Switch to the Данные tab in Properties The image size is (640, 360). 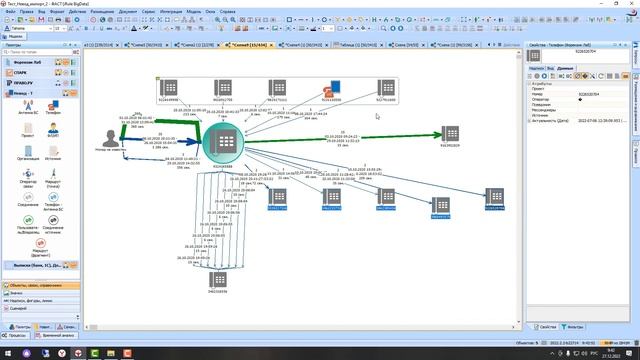(x=565, y=68)
